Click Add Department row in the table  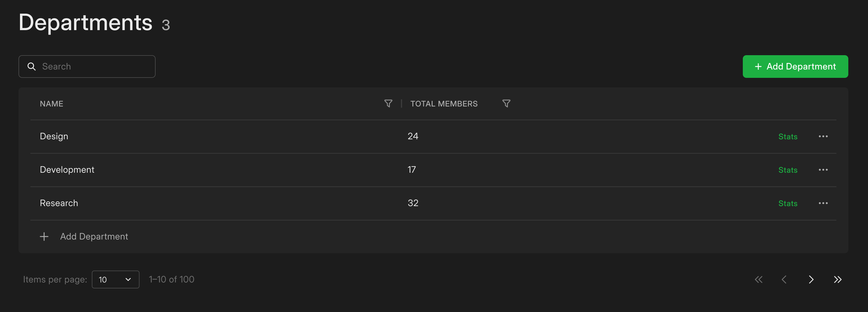click(94, 237)
